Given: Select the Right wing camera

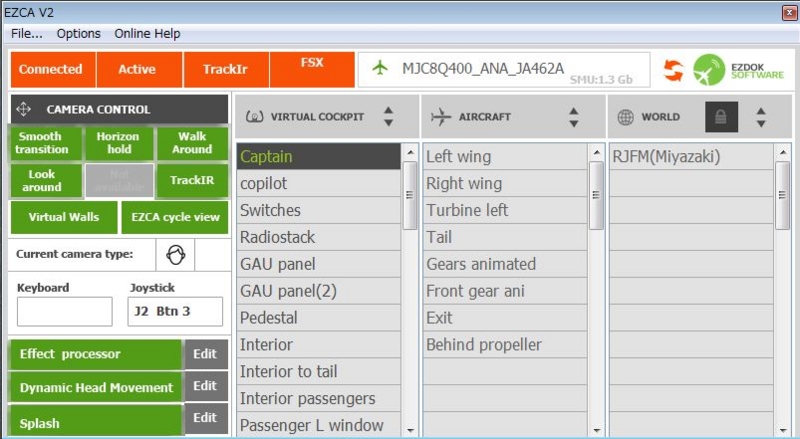Looking at the screenshot, I should pos(505,183).
